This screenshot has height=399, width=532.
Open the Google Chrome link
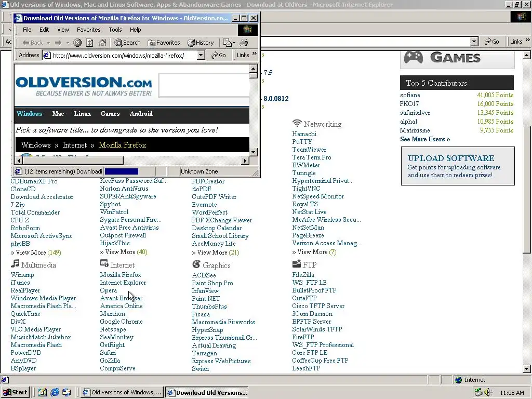tap(121, 322)
